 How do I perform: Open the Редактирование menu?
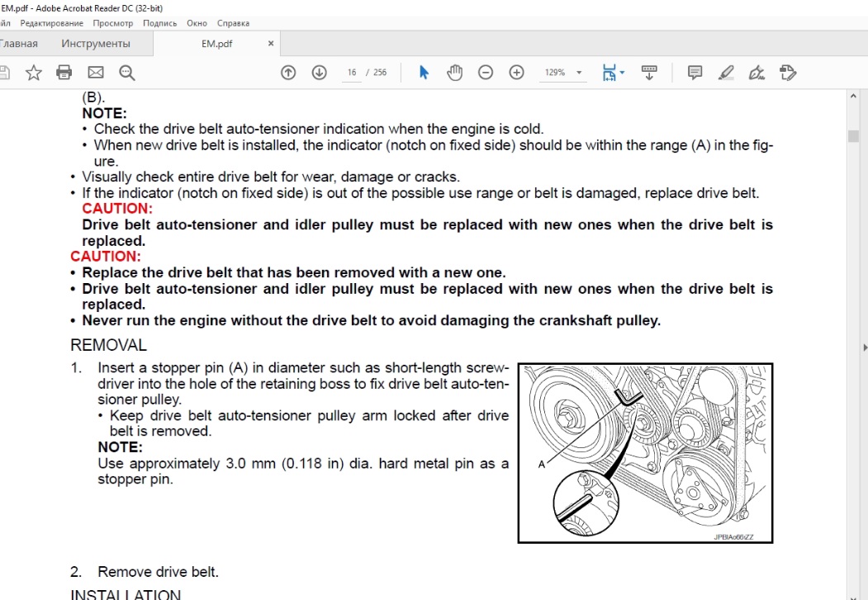point(51,23)
